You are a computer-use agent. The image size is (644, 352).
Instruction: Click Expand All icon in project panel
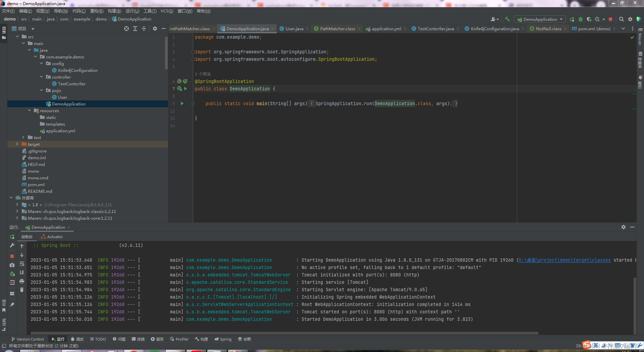coord(135,29)
